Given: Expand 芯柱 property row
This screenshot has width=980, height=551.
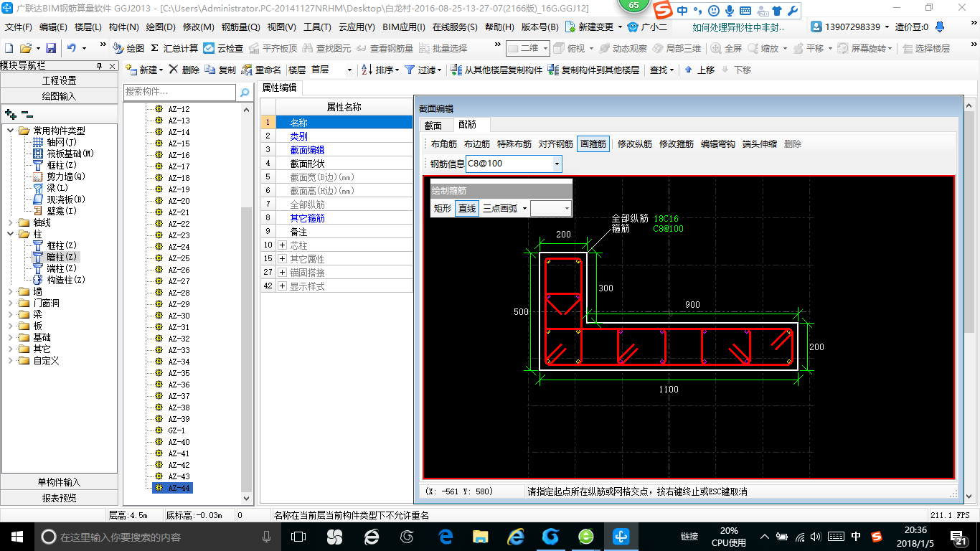Looking at the screenshot, I should click(282, 245).
